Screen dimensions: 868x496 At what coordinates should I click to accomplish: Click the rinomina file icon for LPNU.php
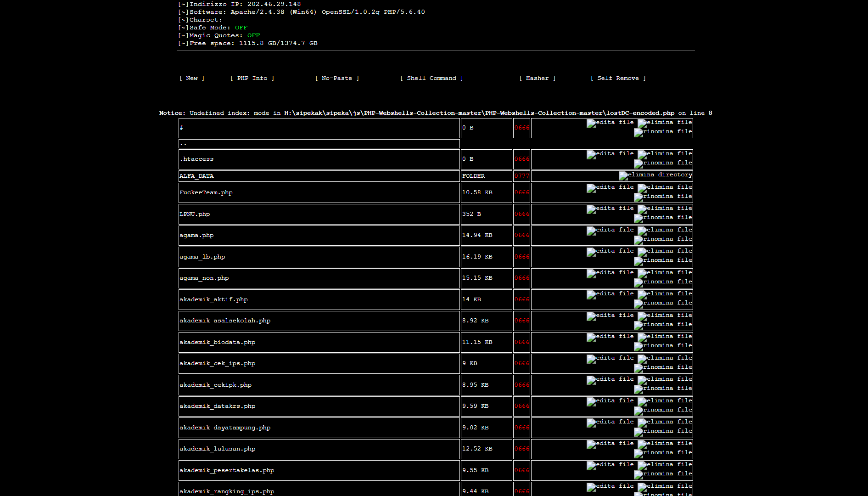point(663,218)
